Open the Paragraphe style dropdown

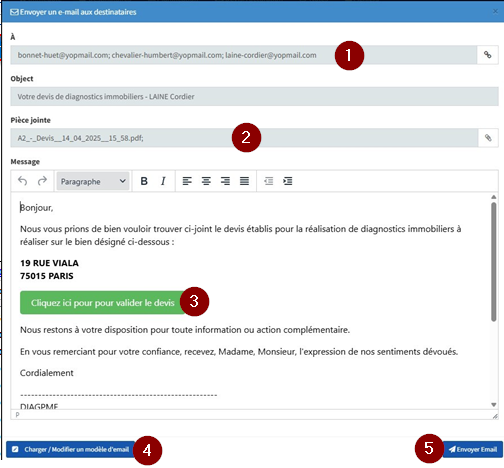pyautogui.click(x=93, y=181)
